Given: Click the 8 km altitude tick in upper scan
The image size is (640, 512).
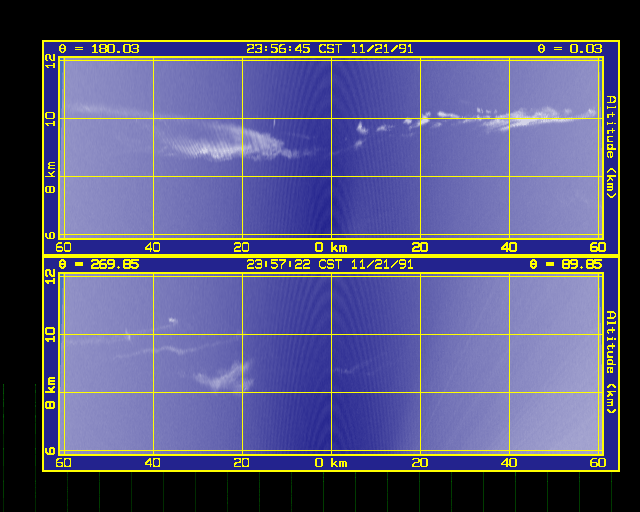Looking at the screenshot, I should coord(51,177).
